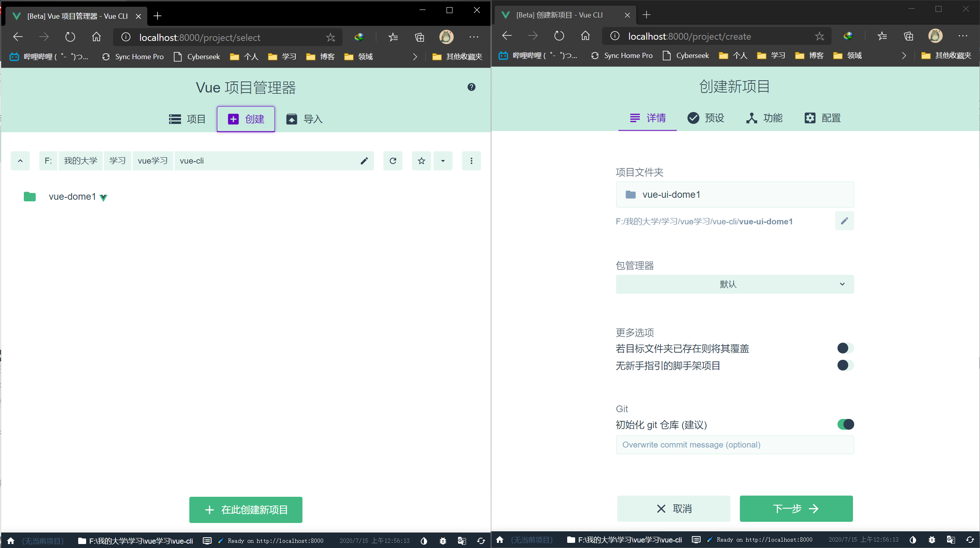Expand the vue-dome1 folder dropdown arrow
This screenshot has height=548, width=980.
tap(103, 197)
